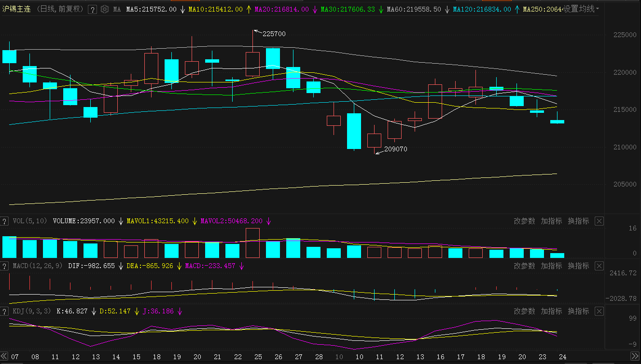Click 换指标 in the VOL panel

pyautogui.click(x=578, y=221)
